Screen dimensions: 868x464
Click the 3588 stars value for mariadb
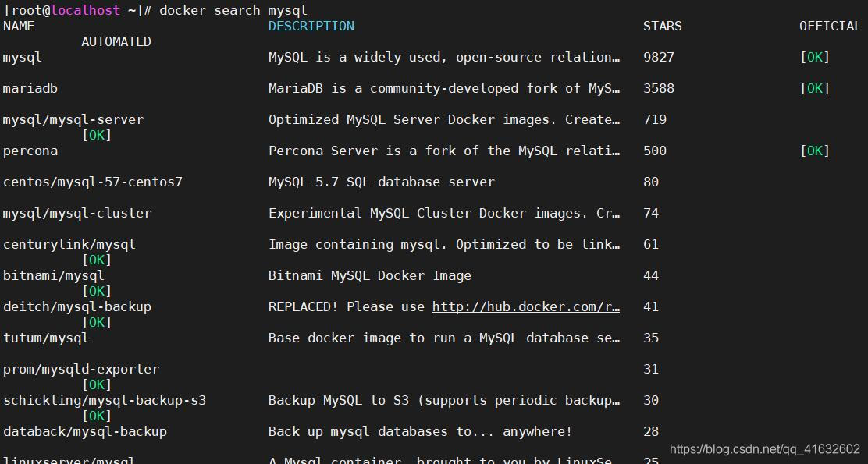(659, 88)
